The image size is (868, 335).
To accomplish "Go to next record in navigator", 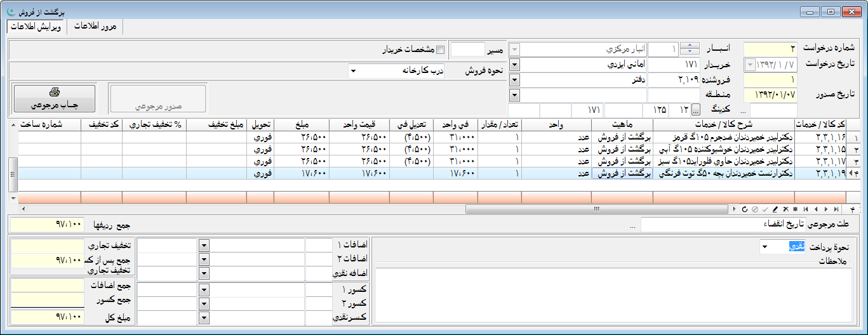I will [x=825, y=209].
